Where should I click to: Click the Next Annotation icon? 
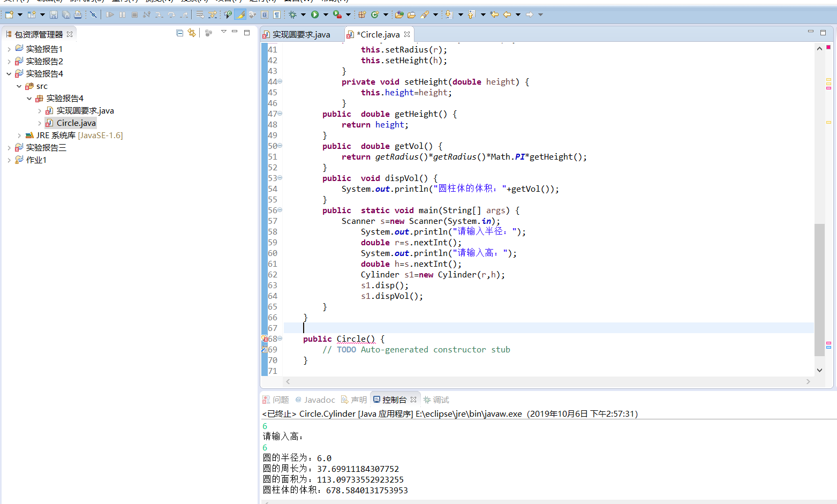point(449,14)
